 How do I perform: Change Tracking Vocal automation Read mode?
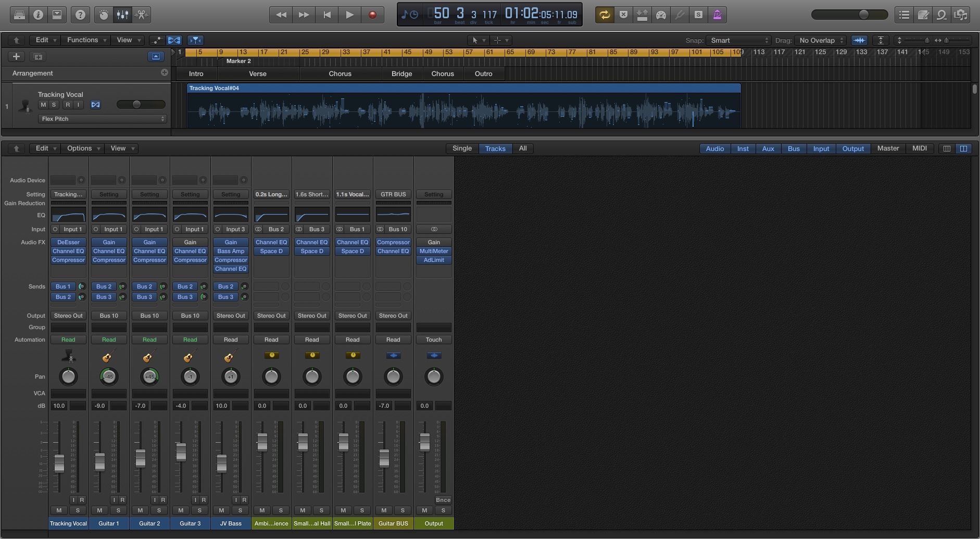pos(68,340)
